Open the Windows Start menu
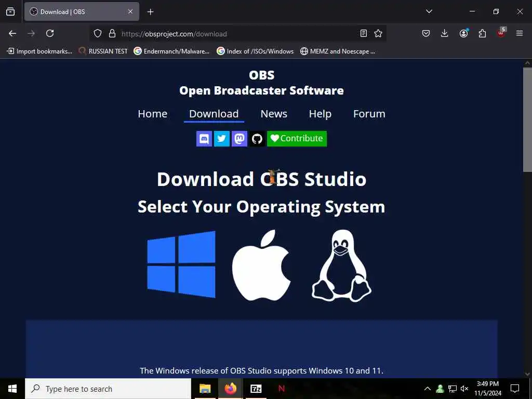 [12, 389]
